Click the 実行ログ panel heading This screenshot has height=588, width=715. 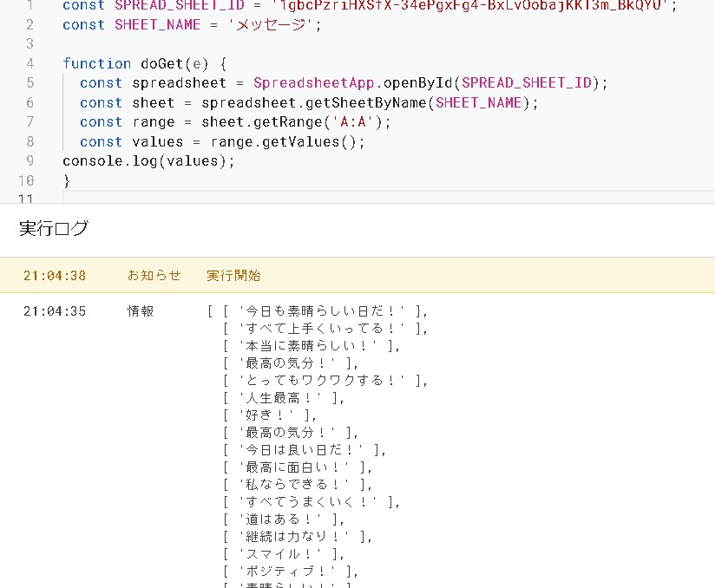click(x=54, y=229)
